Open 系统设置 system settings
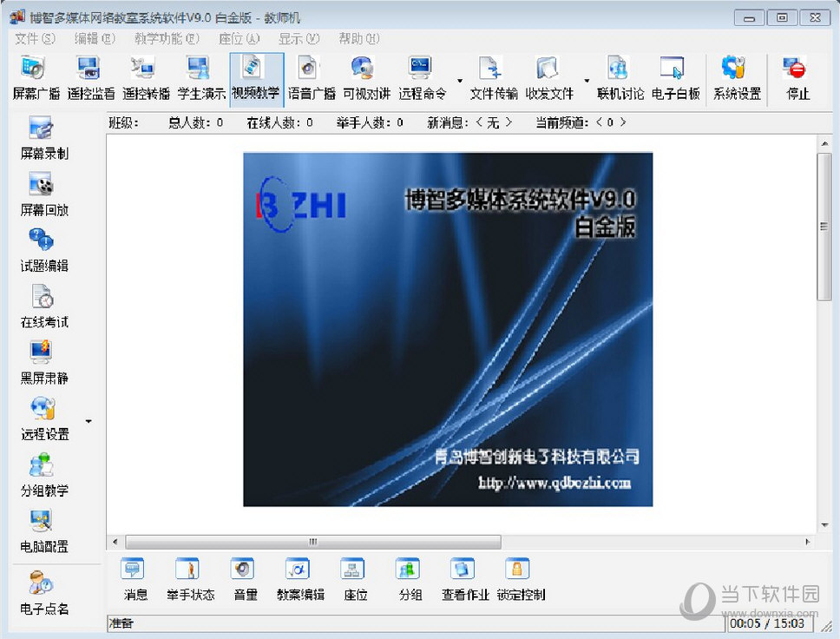Screen dimensions: 840x639 point(737,78)
